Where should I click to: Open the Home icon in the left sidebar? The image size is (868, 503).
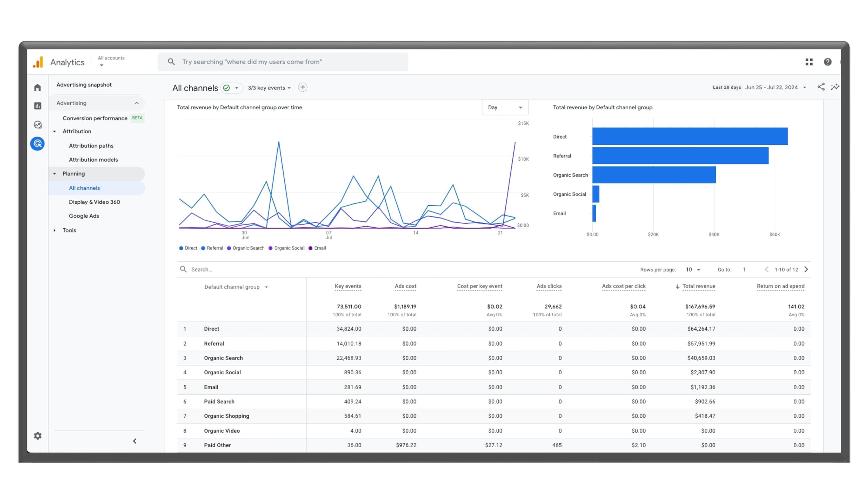(37, 87)
